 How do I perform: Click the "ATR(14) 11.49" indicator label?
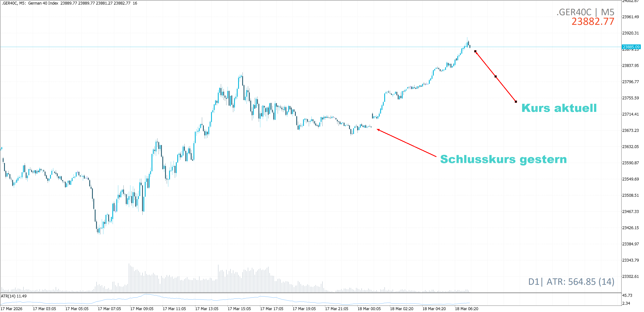click(14, 296)
